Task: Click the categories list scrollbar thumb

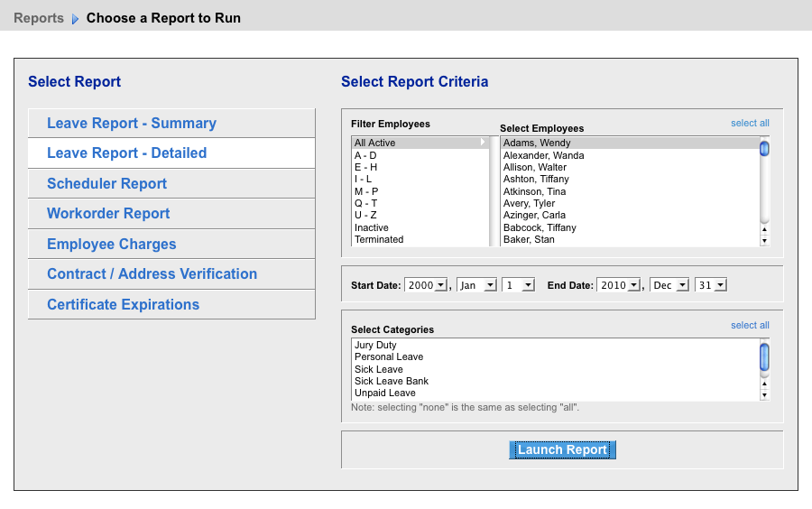Action: [x=764, y=356]
